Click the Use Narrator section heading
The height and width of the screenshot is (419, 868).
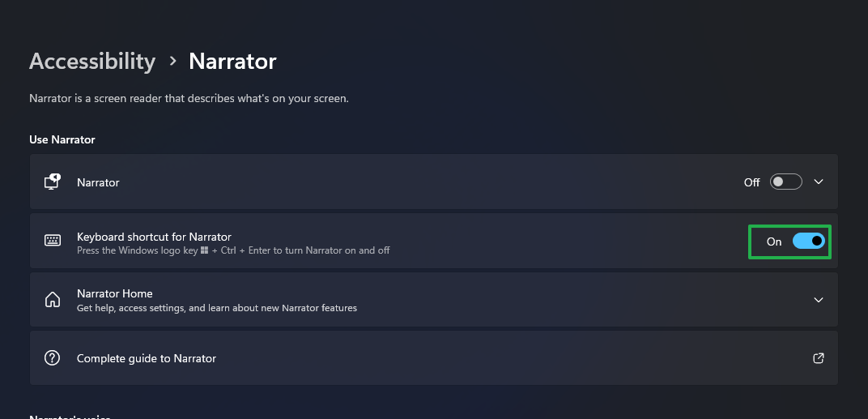pyautogui.click(x=62, y=139)
